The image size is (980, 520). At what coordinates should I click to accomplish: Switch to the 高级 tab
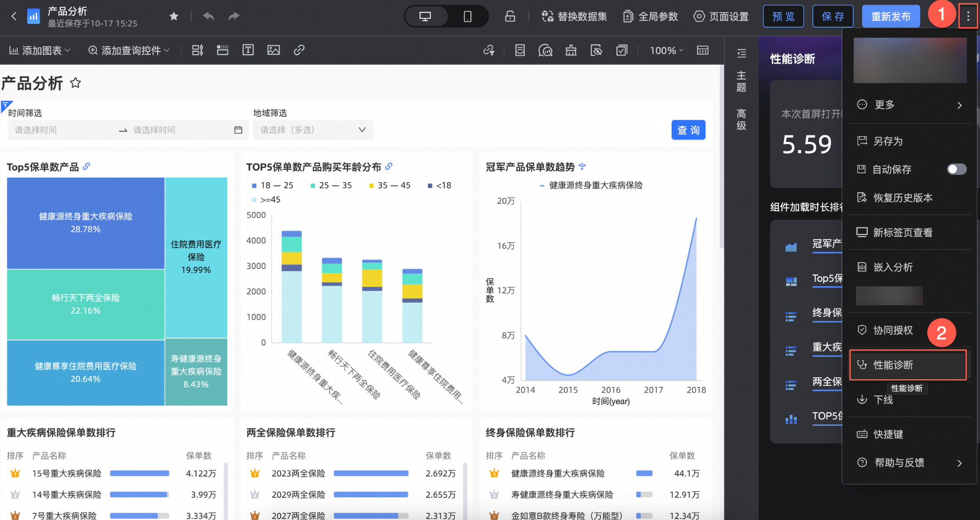pos(741,120)
